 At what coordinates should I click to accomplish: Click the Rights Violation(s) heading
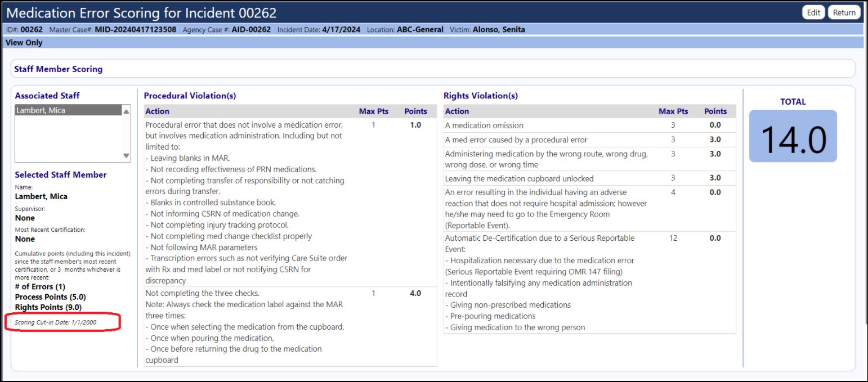[481, 96]
